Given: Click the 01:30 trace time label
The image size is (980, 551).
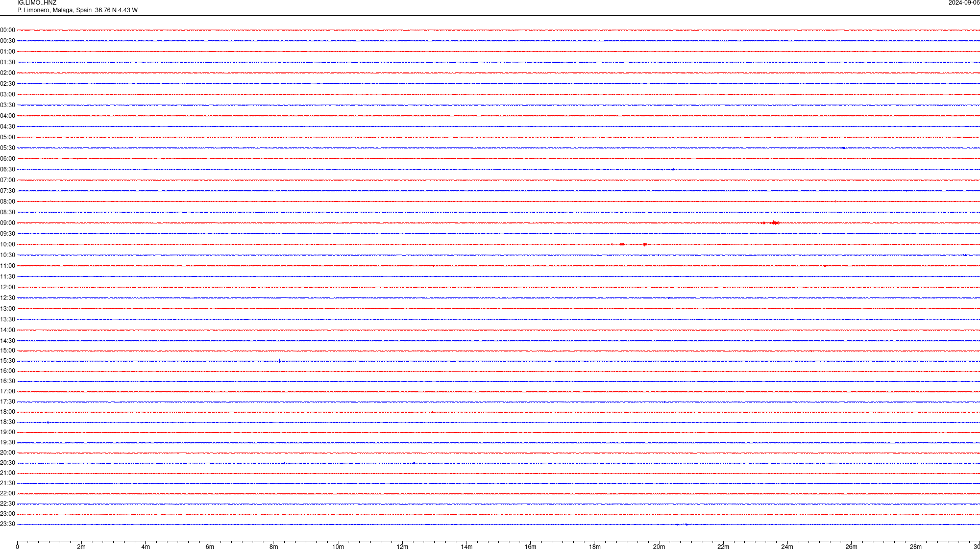Looking at the screenshot, I should 8,62.
